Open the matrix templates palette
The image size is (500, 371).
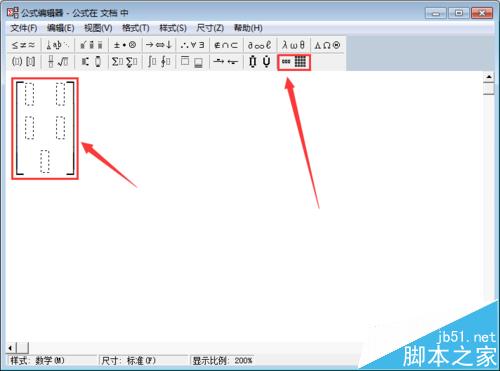(294, 62)
